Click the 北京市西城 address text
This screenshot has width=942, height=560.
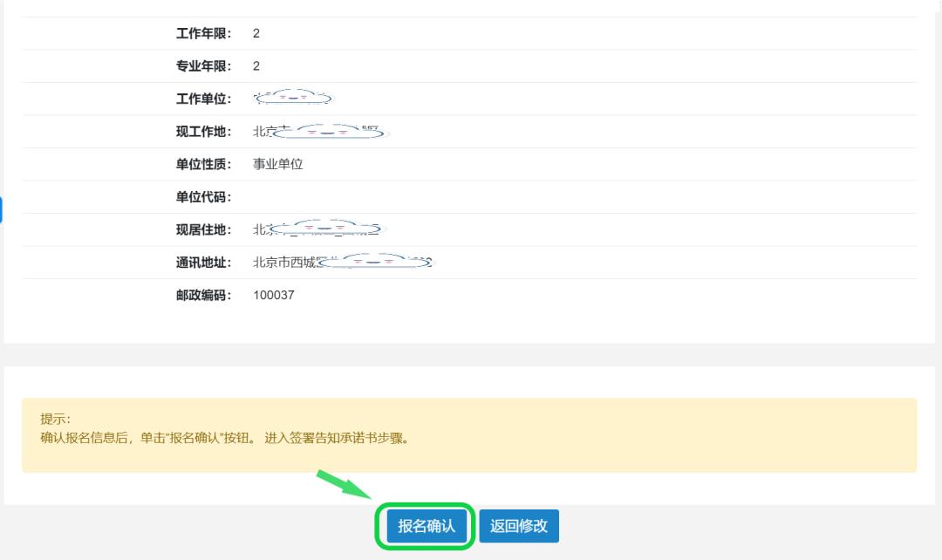(283, 263)
